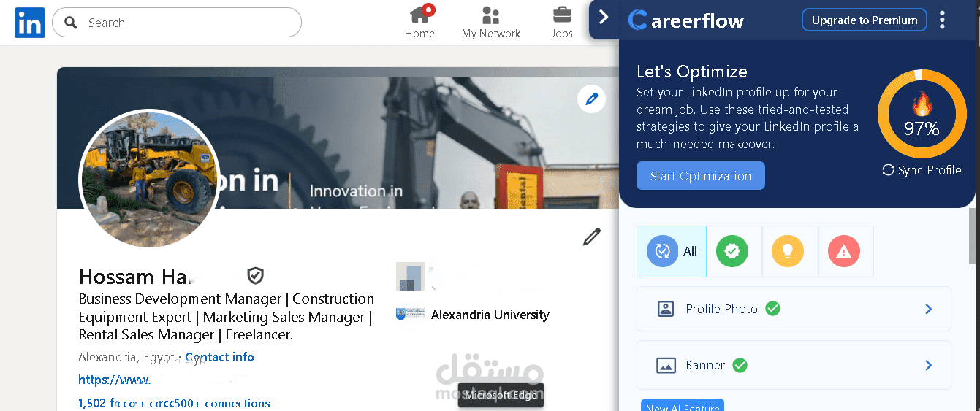Viewport: 980px width, 411px height.
Task: Focus the LinkedIn Search field
Action: click(177, 23)
